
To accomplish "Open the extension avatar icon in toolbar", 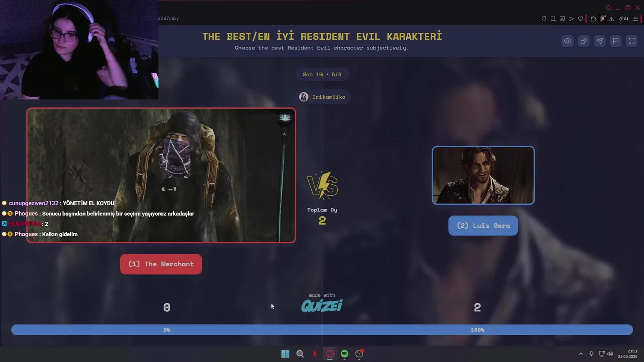I will click(x=603, y=19).
